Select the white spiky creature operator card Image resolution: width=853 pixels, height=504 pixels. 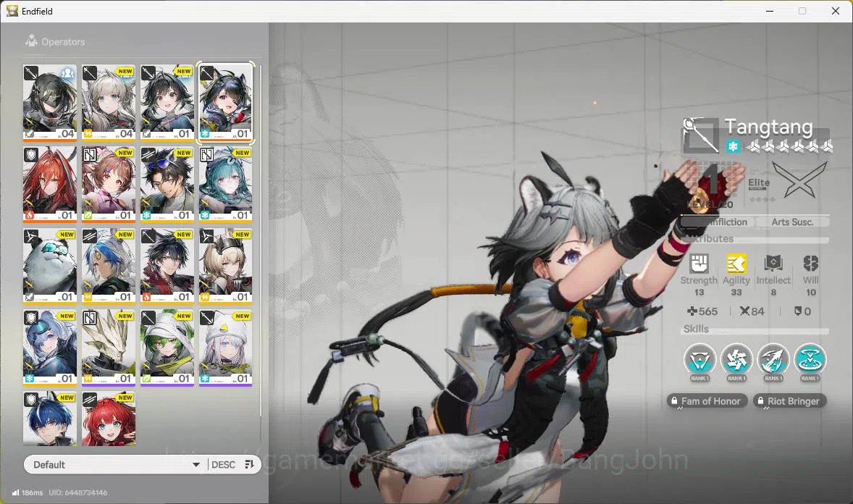(x=109, y=348)
